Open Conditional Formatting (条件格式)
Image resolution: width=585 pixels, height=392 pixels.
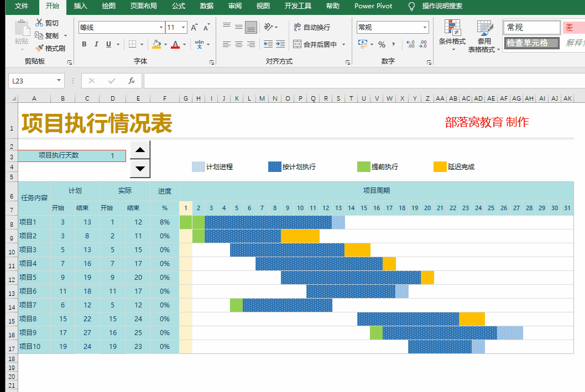(x=452, y=35)
